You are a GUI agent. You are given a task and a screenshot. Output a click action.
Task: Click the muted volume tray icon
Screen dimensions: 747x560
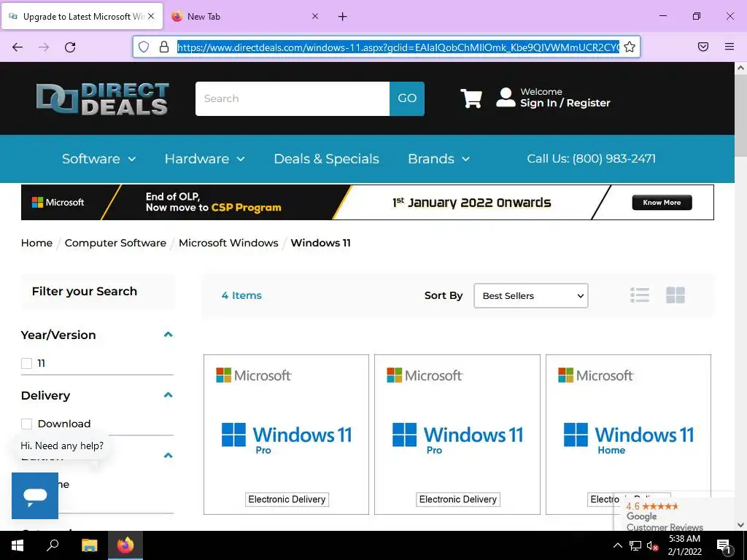pos(653,546)
